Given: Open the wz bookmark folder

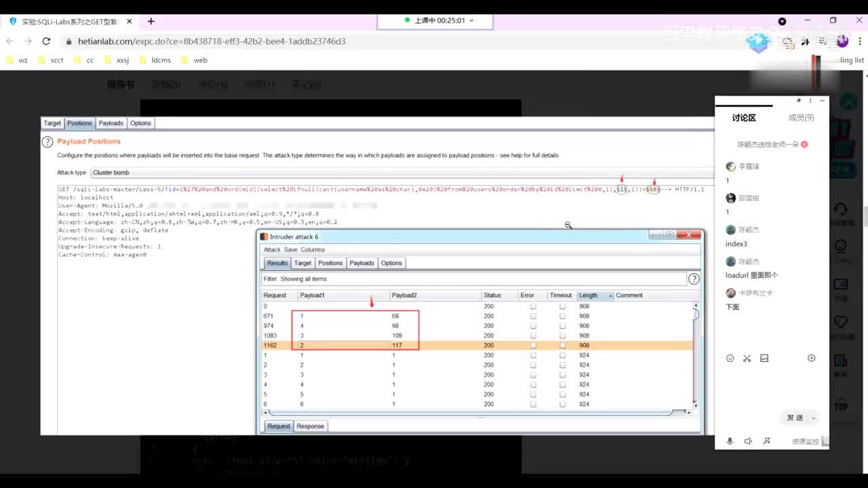Looking at the screenshot, I should point(17,60).
